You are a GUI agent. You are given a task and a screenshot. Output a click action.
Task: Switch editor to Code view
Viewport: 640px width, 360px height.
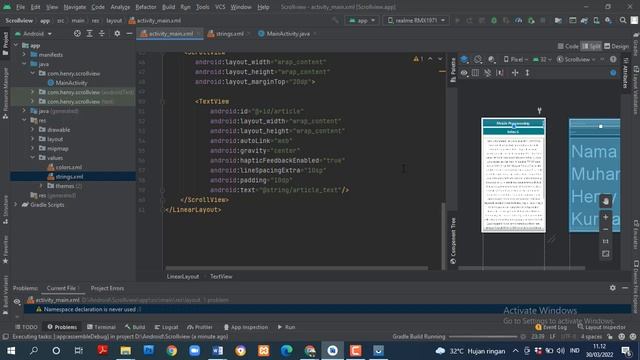tap(568, 46)
